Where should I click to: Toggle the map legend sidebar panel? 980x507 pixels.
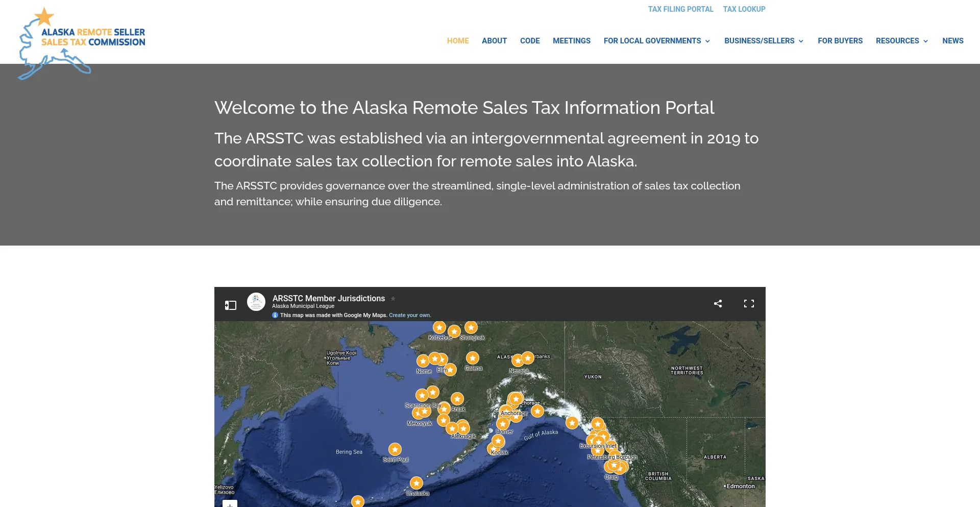[231, 305]
